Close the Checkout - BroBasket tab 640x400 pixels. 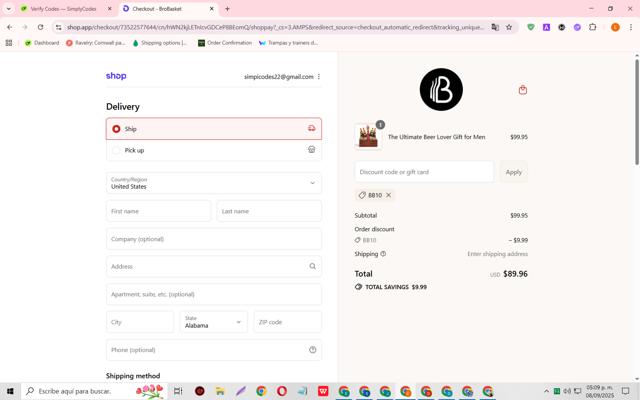tap(212, 9)
